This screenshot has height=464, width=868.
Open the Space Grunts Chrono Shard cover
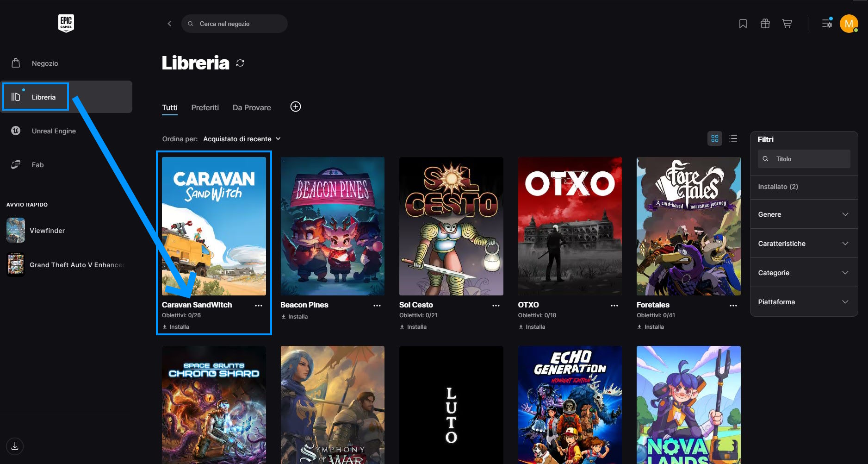pos(214,405)
